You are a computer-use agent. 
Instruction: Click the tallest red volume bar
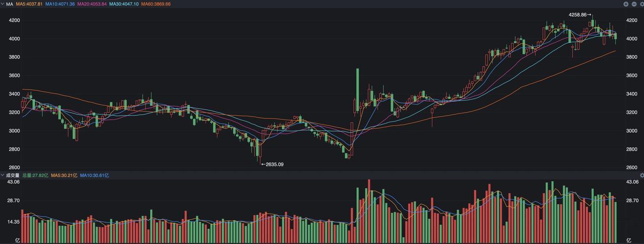pyautogui.click(x=369, y=210)
